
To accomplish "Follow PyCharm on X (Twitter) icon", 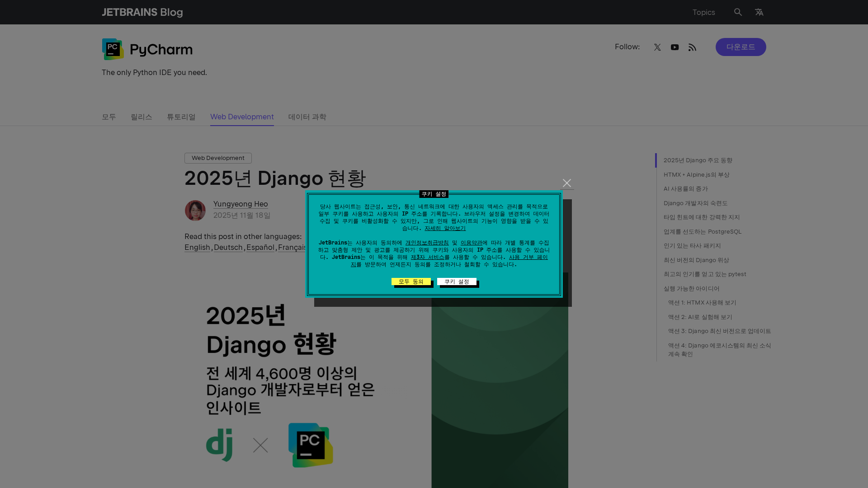I will pos(657,47).
